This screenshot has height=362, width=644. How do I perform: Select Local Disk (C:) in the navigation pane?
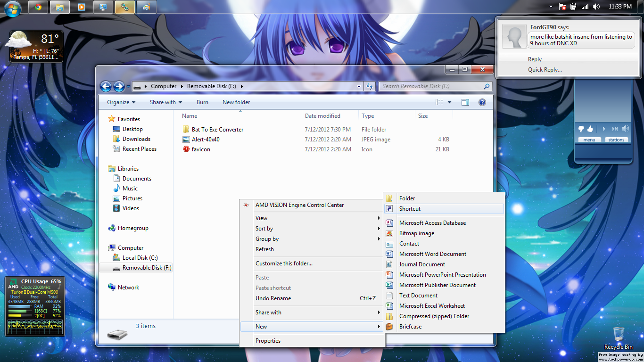[x=140, y=258]
